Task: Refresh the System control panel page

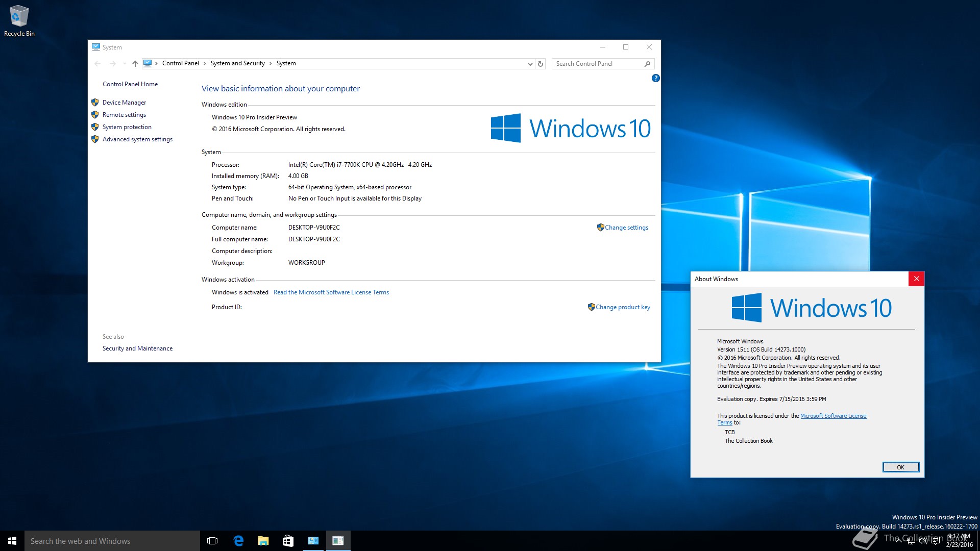Action: click(x=541, y=64)
